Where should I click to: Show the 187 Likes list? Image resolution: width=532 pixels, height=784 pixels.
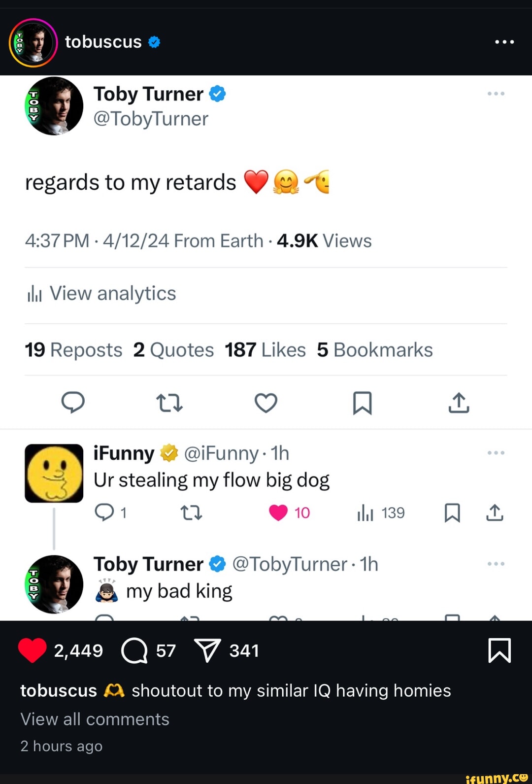(x=265, y=350)
